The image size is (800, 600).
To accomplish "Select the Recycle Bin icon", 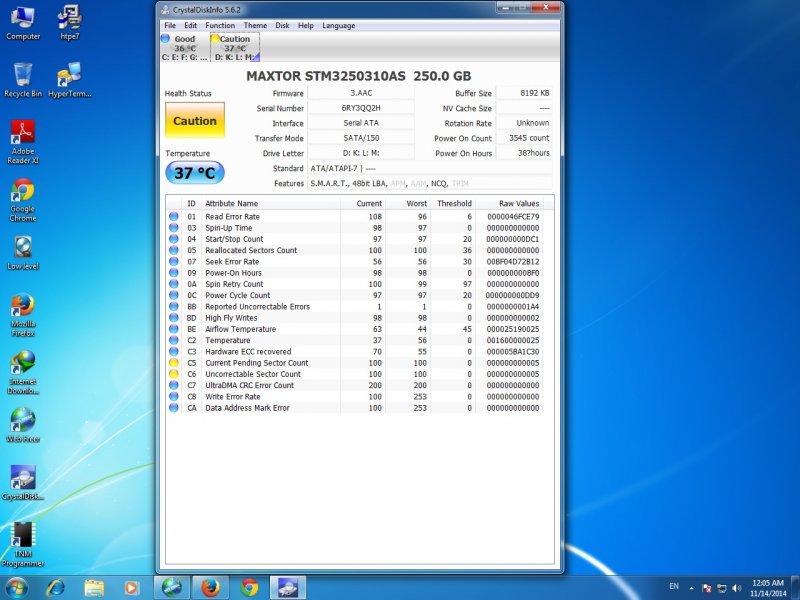I will (23, 80).
